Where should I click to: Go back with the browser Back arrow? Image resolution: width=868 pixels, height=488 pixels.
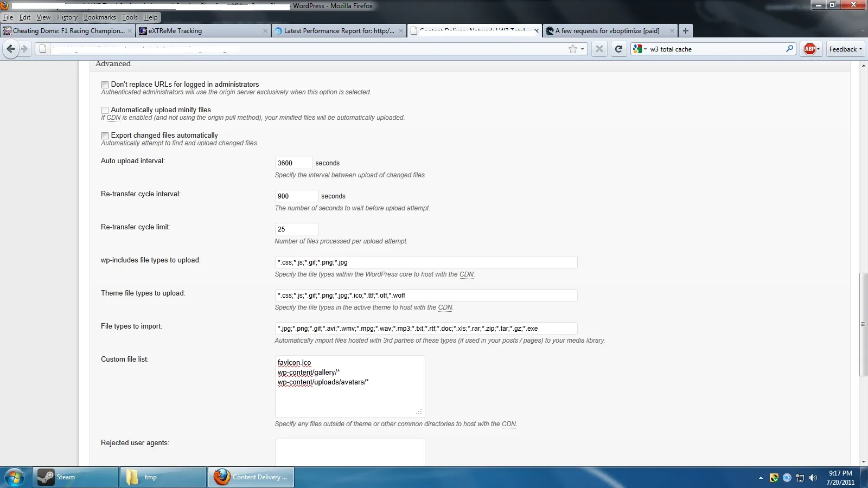[11, 49]
